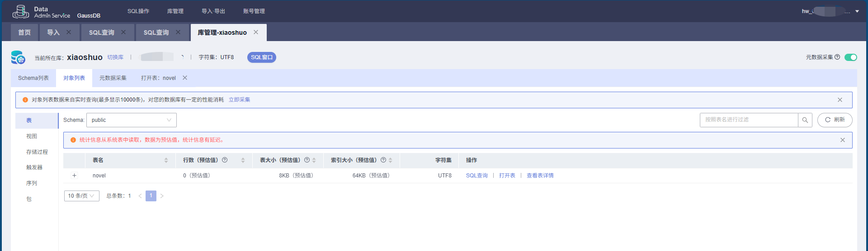Click the 64KB index size cell
The height and width of the screenshot is (251, 868).
(371, 176)
